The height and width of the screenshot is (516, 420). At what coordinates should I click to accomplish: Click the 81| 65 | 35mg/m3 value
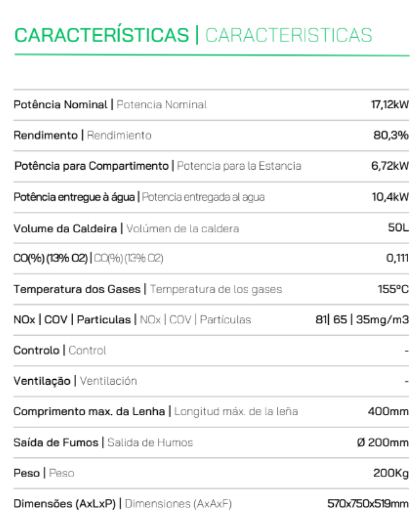coord(362,320)
